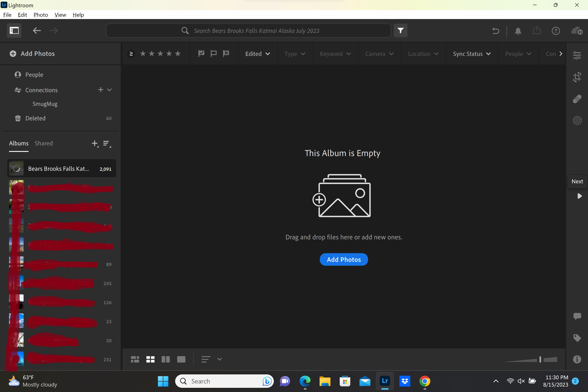Image resolution: width=588 pixels, height=392 pixels.
Task: Toggle the picked flag filter
Action: pos(201,54)
